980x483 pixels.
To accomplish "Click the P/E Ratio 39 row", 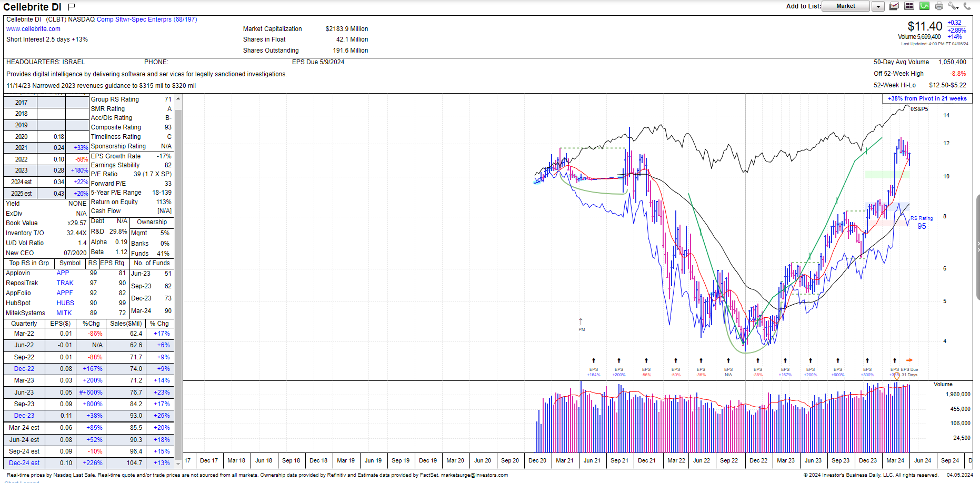I will [x=131, y=174].
